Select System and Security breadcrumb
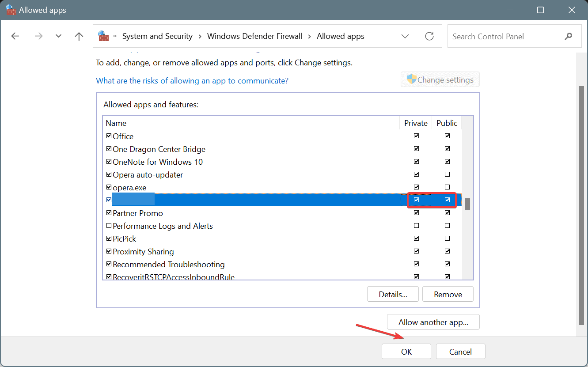 tap(157, 36)
